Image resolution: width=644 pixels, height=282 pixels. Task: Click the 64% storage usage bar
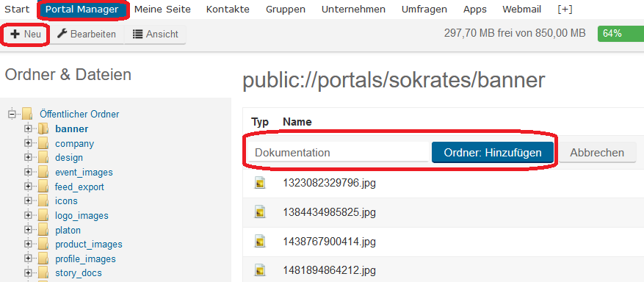coord(621,34)
